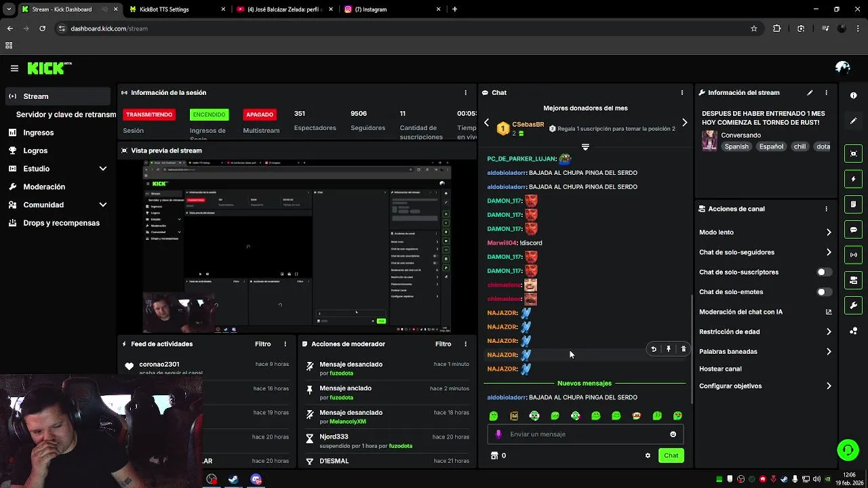
Task: Click the lightning bolt icon in the right rail
Action: 853,179
